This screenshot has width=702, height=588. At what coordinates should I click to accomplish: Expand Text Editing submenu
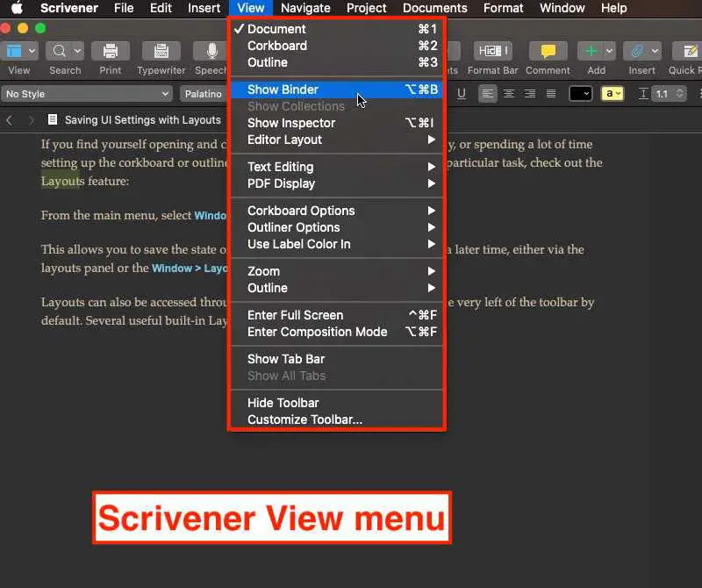tap(336, 167)
